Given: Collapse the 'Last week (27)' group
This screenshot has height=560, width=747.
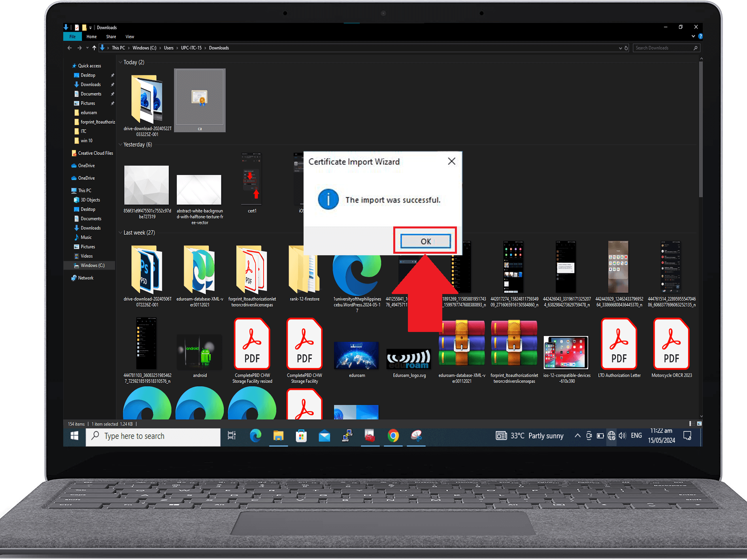Looking at the screenshot, I should point(120,233).
